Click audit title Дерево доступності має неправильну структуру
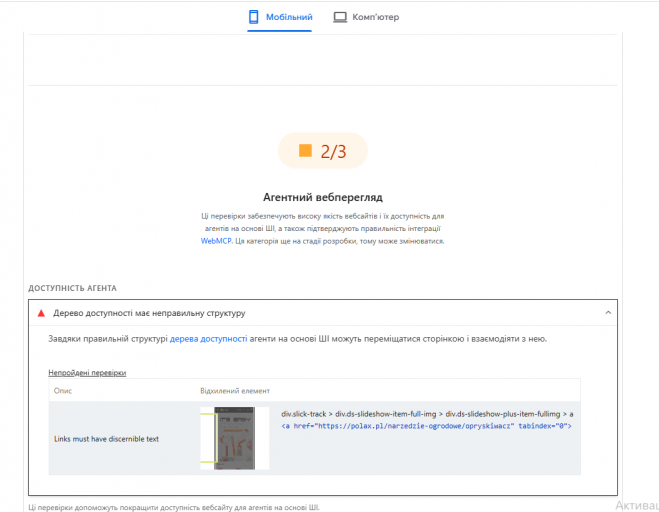Image resolution: width=659 pixels, height=512 pixels. tap(149, 313)
